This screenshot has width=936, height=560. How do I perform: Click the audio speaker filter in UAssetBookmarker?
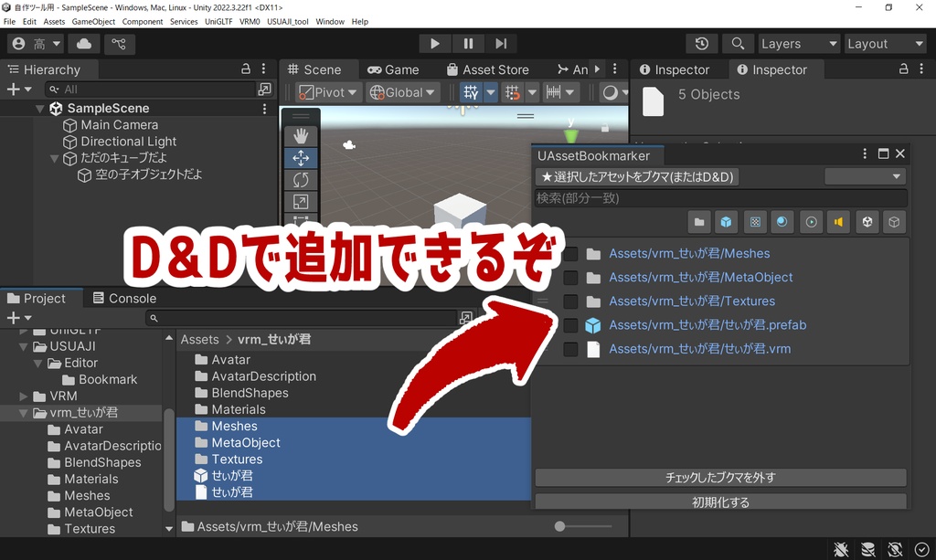(839, 221)
